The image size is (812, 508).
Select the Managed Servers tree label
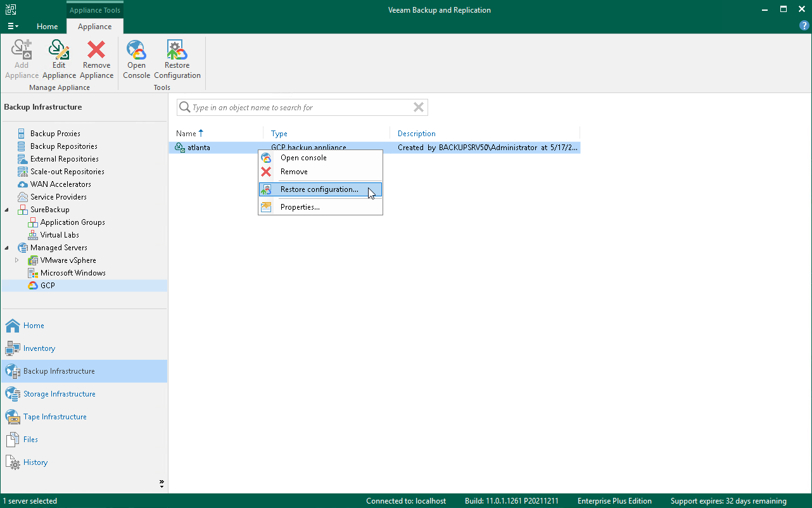pos(59,248)
